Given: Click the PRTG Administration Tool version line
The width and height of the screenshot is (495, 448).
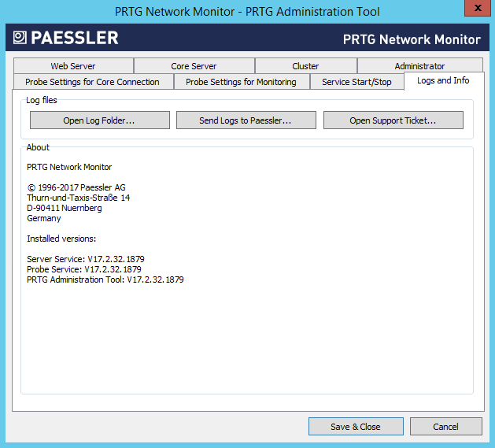Looking at the screenshot, I should [105, 280].
